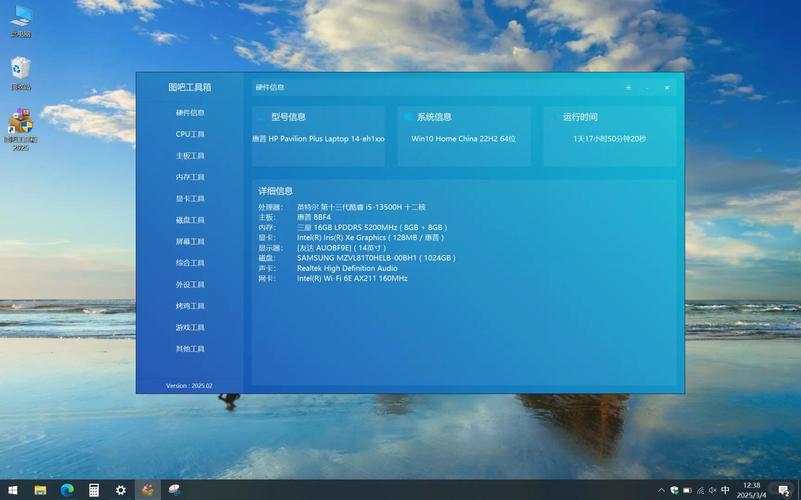Open This PC desktop icon
Viewport: 801px width, 500px height.
[x=21, y=21]
